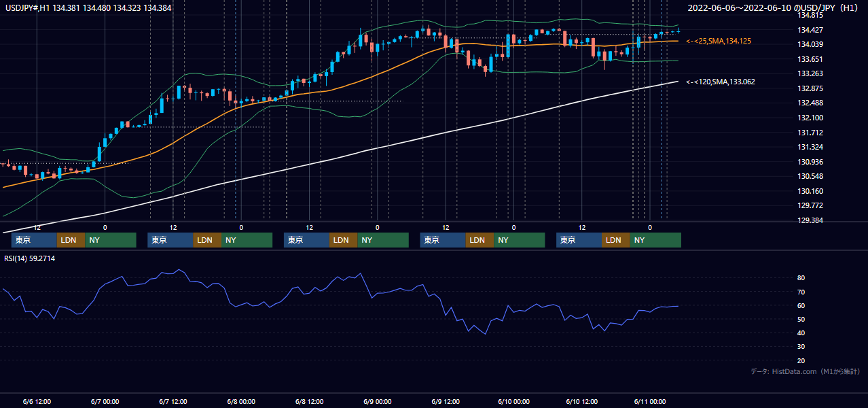Click the 6/10 12:00 time label
Image resolution: width=868 pixels, height=408 pixels.
[581, 401]
